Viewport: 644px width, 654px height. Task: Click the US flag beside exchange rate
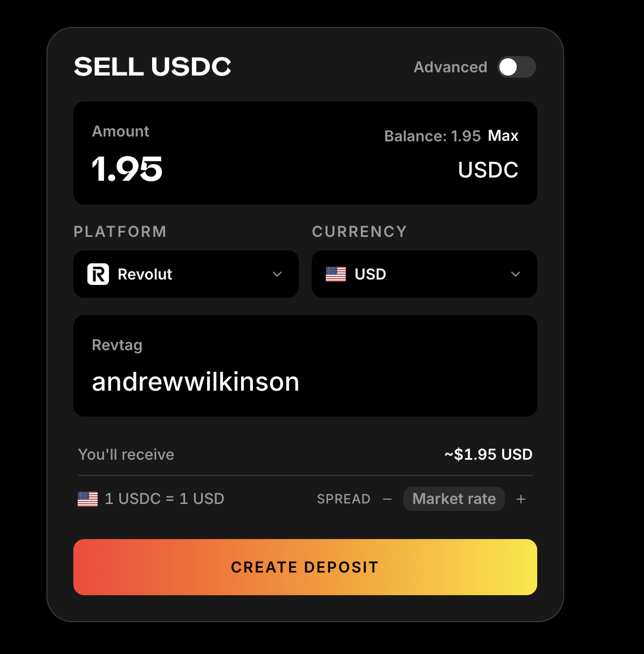(87, 499)
